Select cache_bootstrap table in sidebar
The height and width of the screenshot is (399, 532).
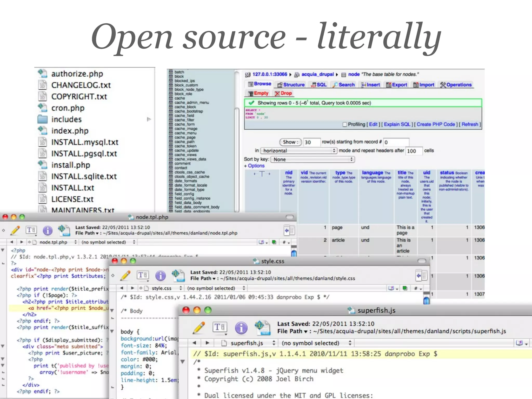click(x=189, y=111)
